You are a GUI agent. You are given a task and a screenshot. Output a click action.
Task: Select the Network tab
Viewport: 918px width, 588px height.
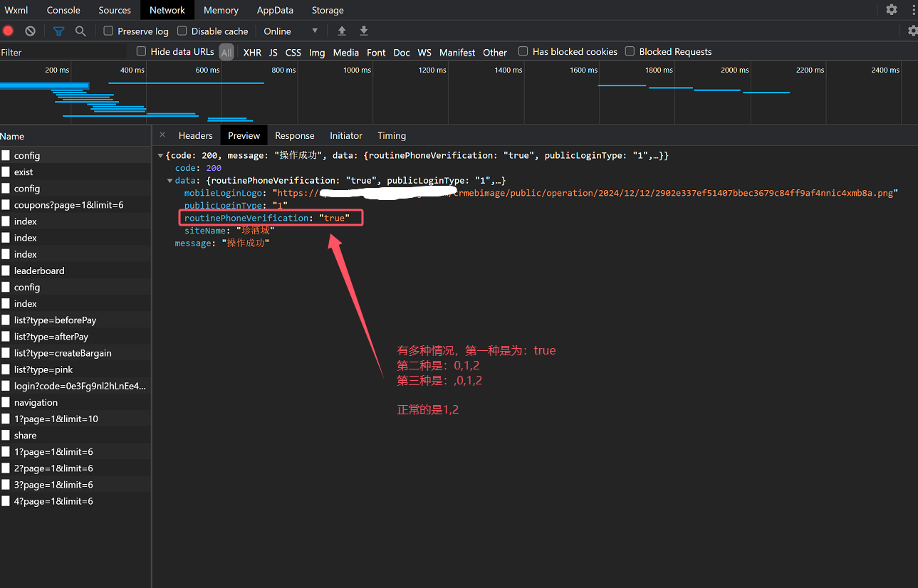point(167,10)
